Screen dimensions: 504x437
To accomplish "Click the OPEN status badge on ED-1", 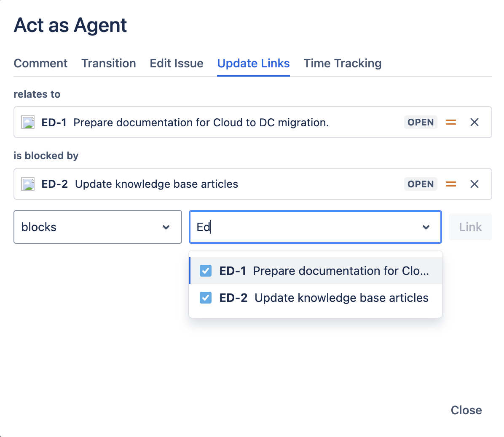I will click(x=421, y=122).
